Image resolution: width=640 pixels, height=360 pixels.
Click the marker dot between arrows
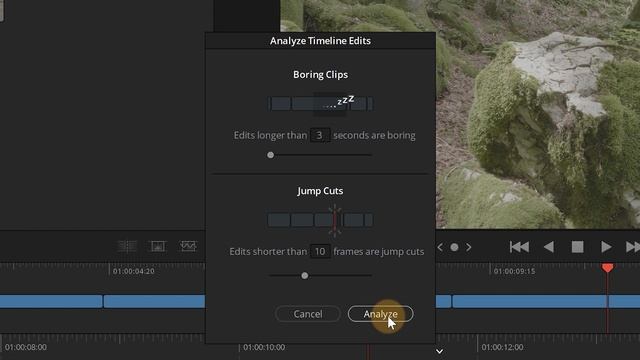454,247
